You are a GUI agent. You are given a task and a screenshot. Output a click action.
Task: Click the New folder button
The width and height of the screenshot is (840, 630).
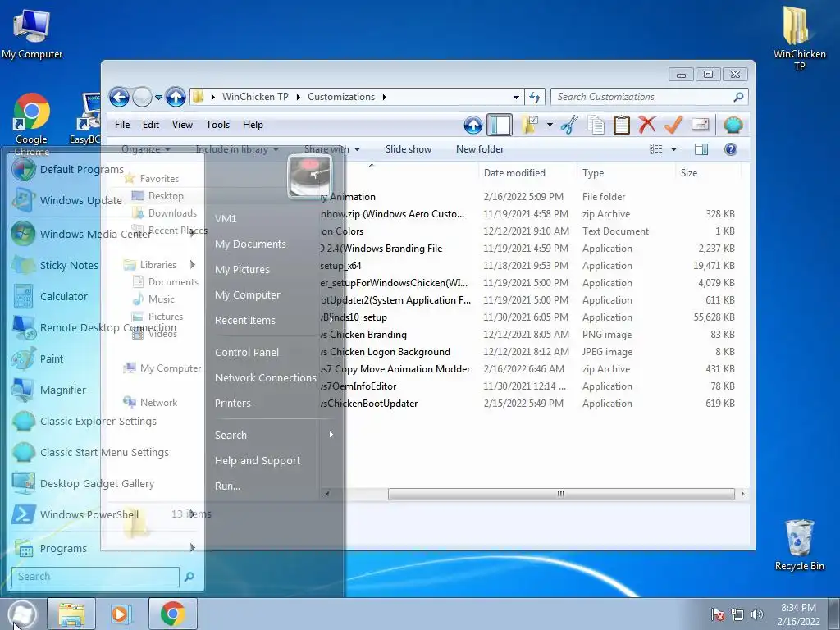pos(479,149)
